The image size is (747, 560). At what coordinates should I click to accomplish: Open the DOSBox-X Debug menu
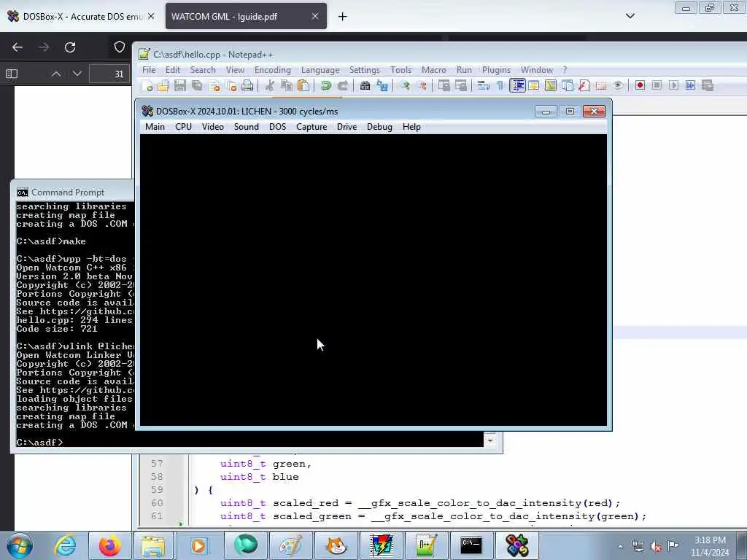pyautogui.click(x=379, y=127)
